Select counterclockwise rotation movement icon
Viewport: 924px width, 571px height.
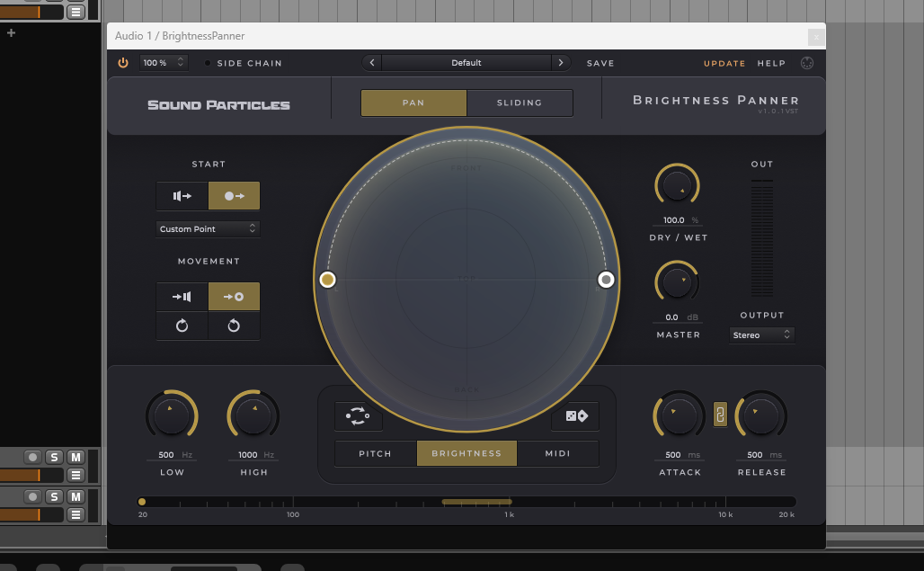(x=234, y=326)
